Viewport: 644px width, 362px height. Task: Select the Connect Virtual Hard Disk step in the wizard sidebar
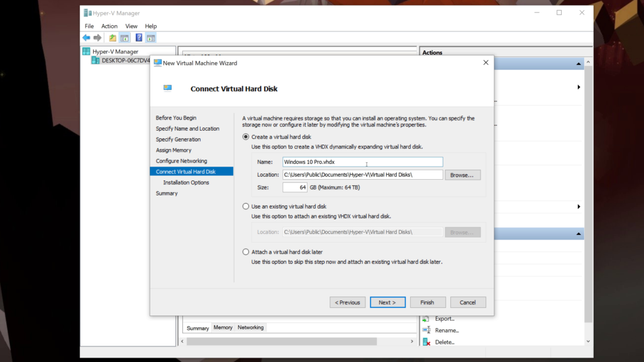click(x=192, y=172)
